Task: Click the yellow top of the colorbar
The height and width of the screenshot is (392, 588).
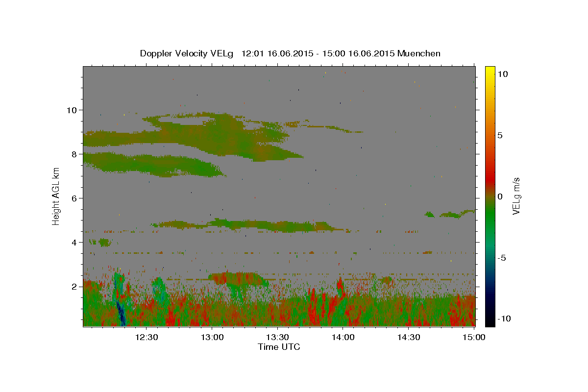Action: (x=490, y=71)
